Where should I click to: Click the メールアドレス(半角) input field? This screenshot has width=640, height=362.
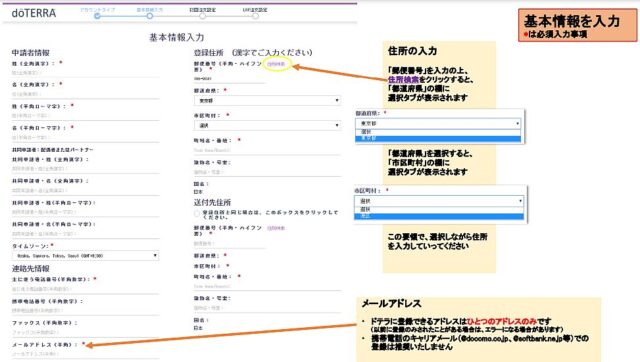tap(85, 354)
